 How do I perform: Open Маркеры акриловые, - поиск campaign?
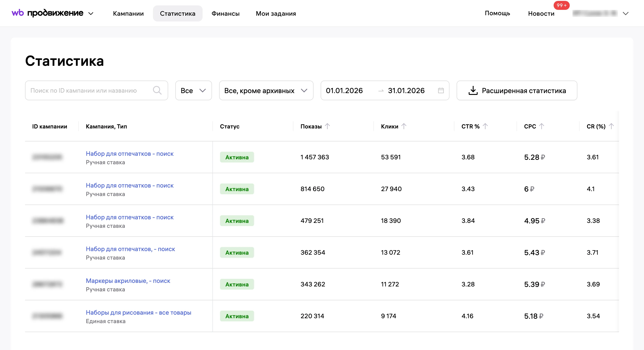click(x=128, y=281)
